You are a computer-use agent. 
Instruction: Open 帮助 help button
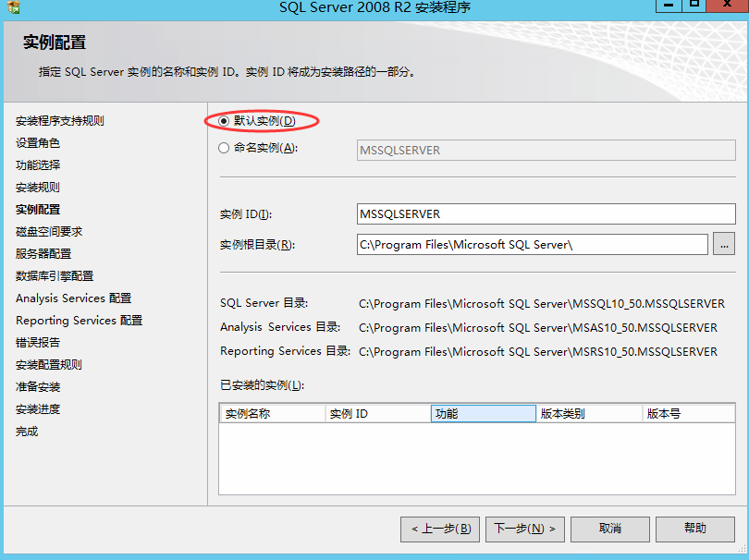pyautogui.click(x=695, y=529)
